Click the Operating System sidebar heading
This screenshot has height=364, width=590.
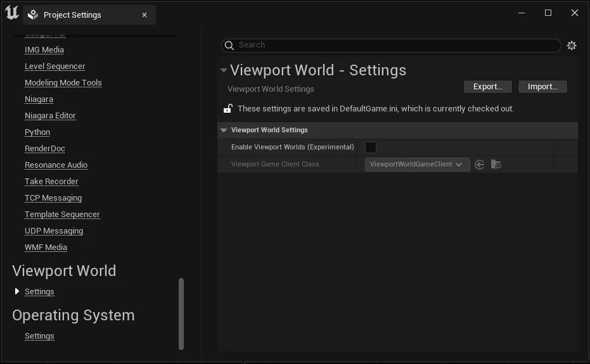pos(74,315)
